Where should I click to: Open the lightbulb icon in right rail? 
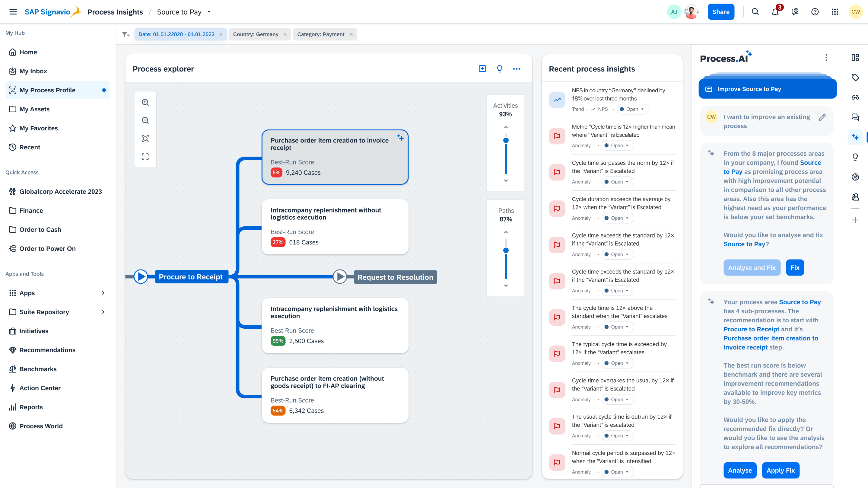click(x=855, y=157)
